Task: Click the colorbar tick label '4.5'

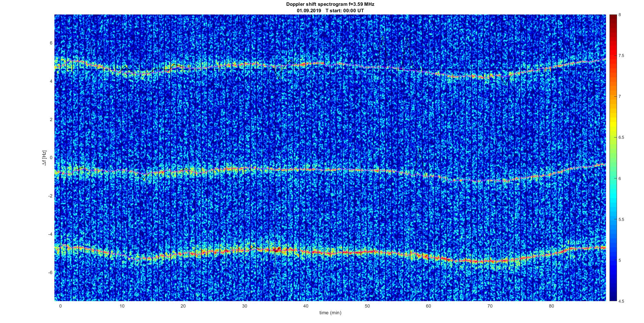Action: tap(621, 301)
